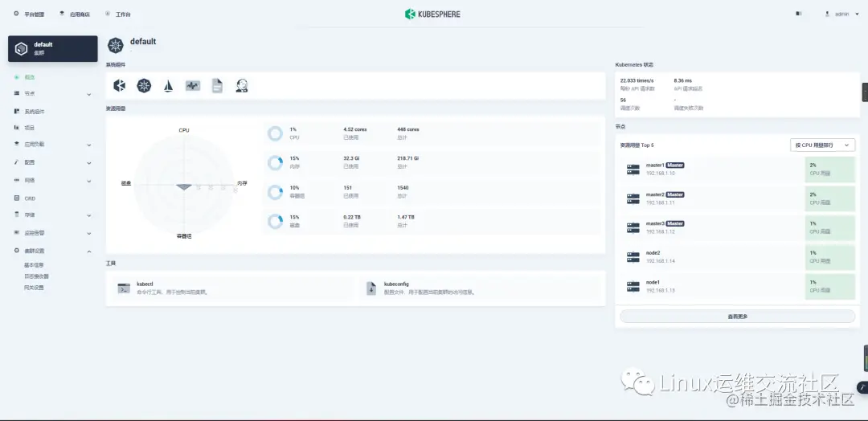This screenshot has height=421, width=868.
Task: Click the 8.36 ms API latency value
Action: pos(682,81)
